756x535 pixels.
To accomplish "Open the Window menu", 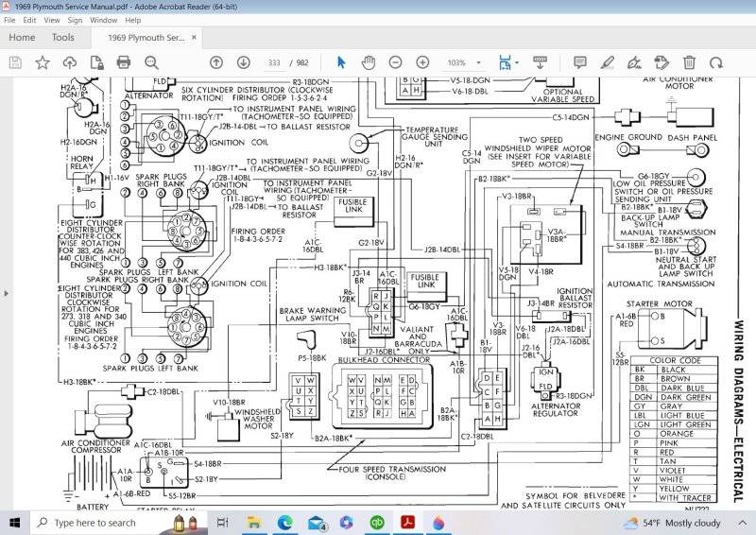I will pos(104,20).
